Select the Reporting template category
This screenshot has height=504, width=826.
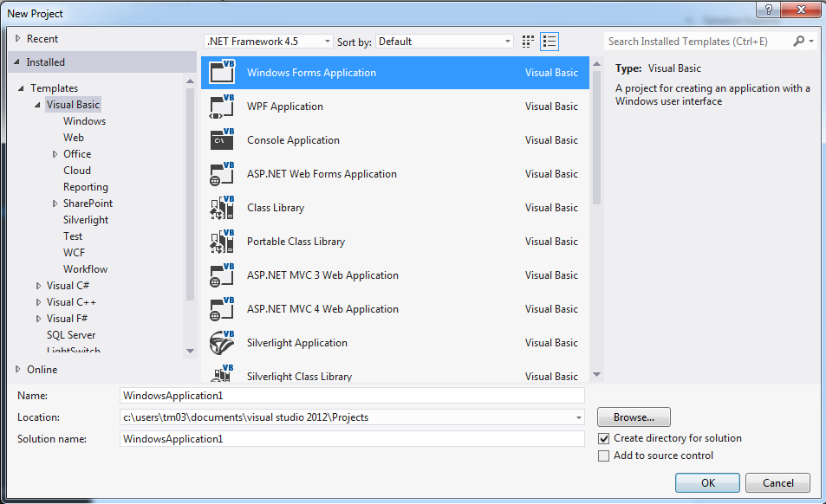[85, 187]
